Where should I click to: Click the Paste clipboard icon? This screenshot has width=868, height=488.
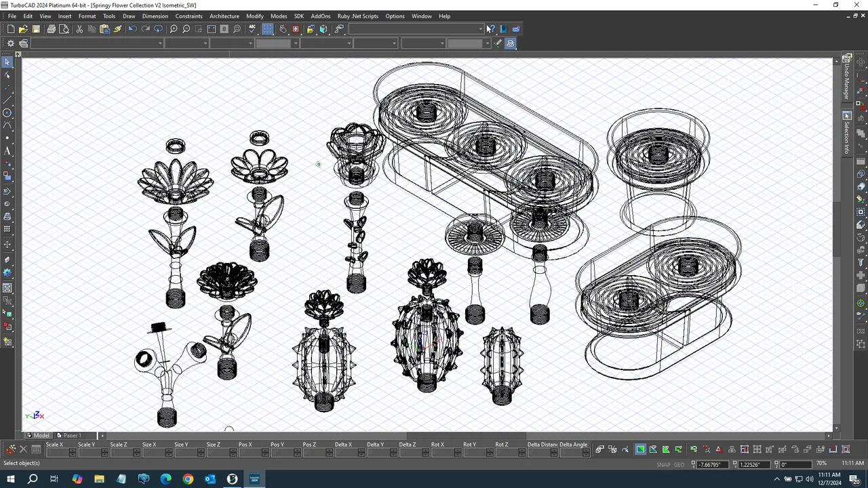pyautogui.click(x=104, y=29)
